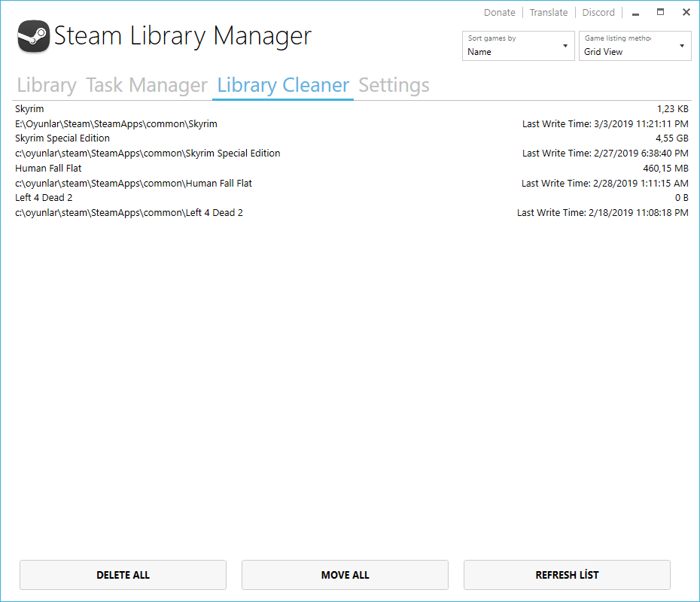Open the Game listing method dropdown
This screenshot has width=700, height=602.
(635, 45)
